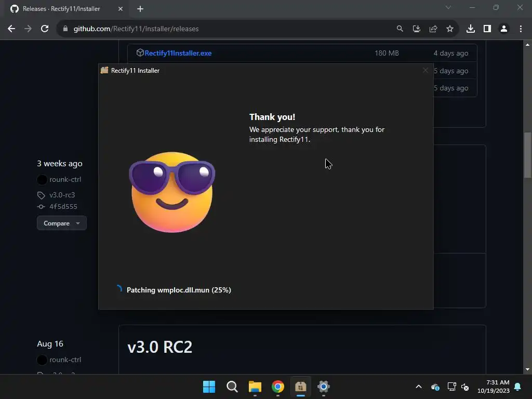The height and width of the screenshot is (399, 532).
Task: Bookmark this page with the star icon
Action: [449, 29]
